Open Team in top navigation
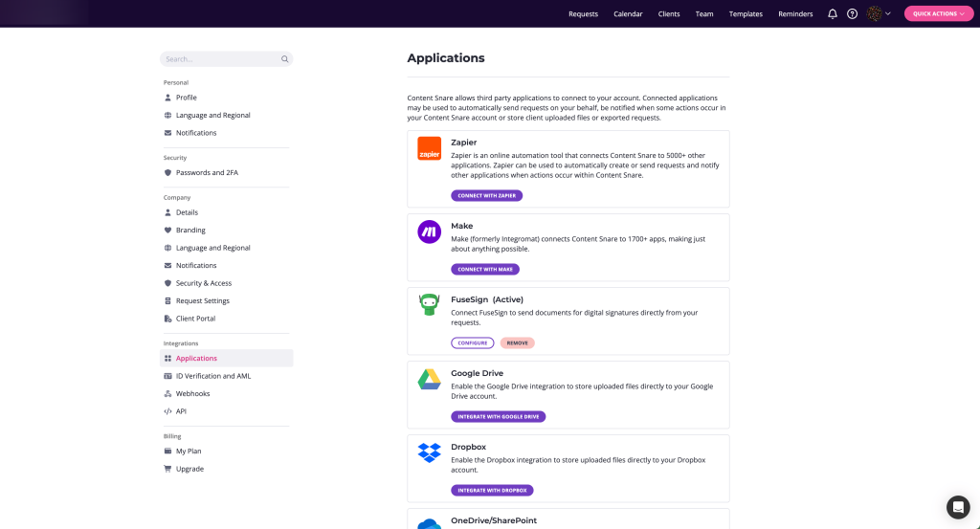980x529 pixels. [704, 13]
